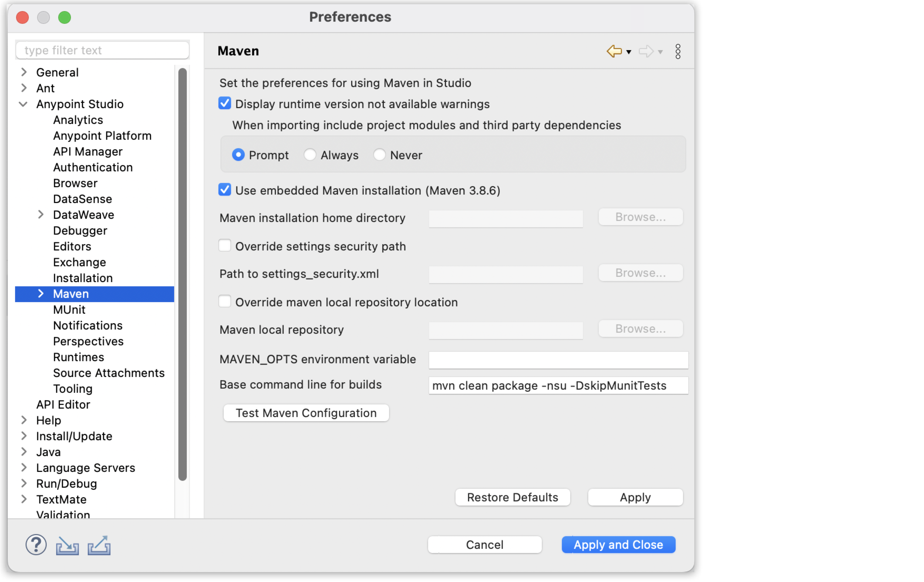Select the Never radio button
The width and height of the screenshot is (924, 582).
click(x=380, y=156)
